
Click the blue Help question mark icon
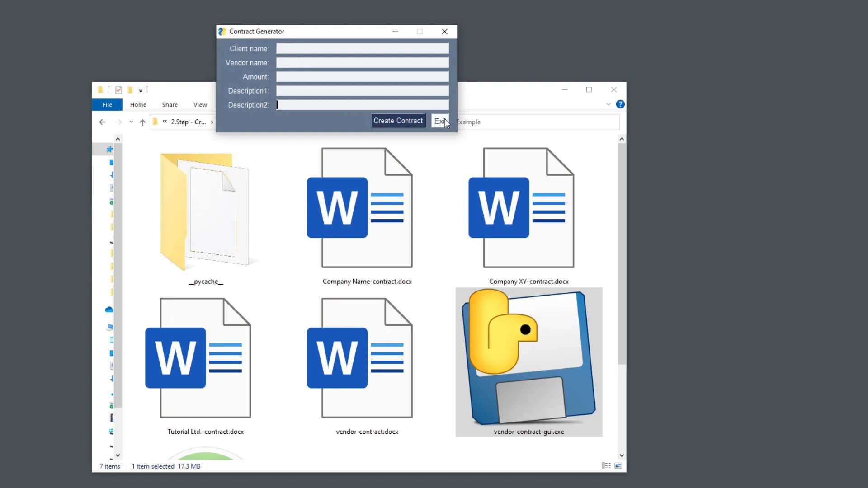coord(620,104)
